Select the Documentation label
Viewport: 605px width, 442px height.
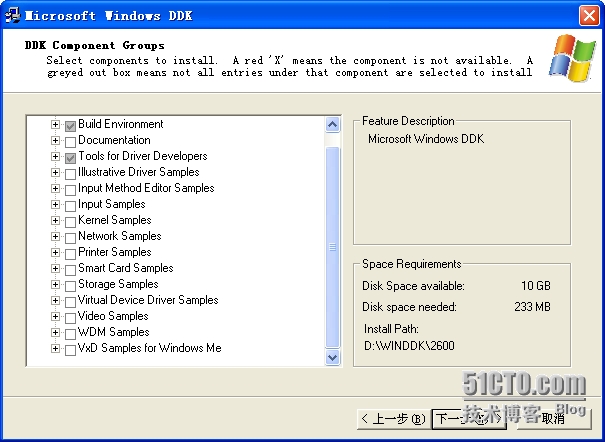click(x=114, y=140)
